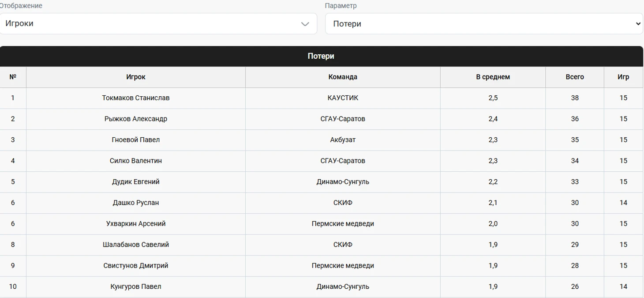Screen dimensions: 644x298
Task: Click team name Акбузат
Action: pyautogui.click(x=343, y=140)
